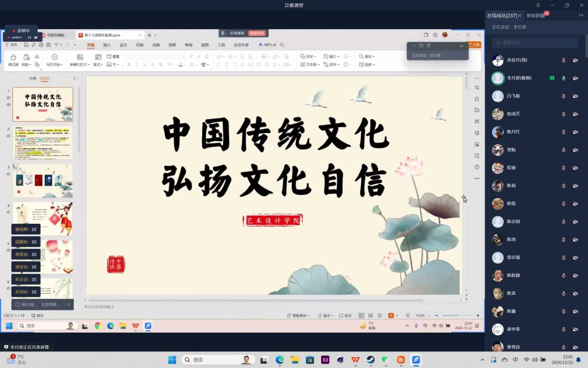Click the red 结束共享 button

point(257,33)
